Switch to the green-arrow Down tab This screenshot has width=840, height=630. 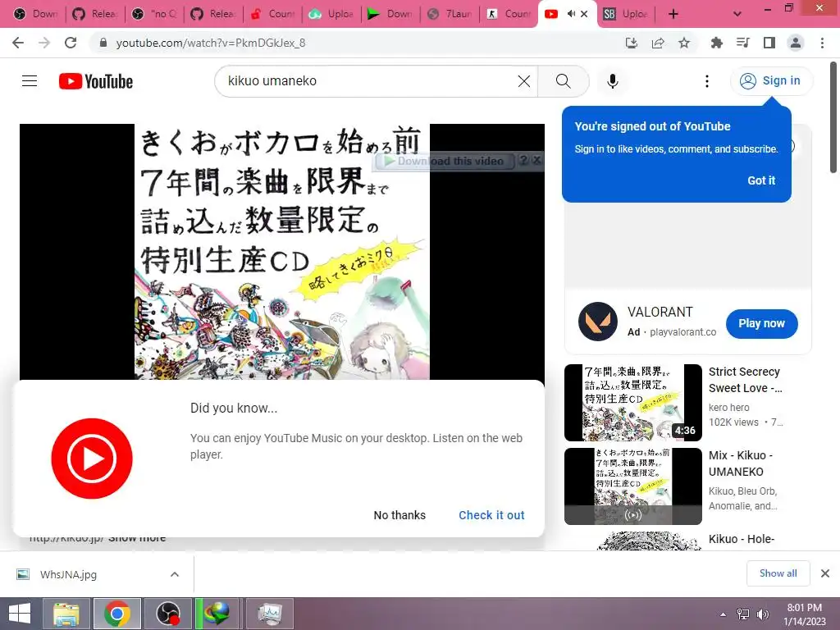(390, 14)
